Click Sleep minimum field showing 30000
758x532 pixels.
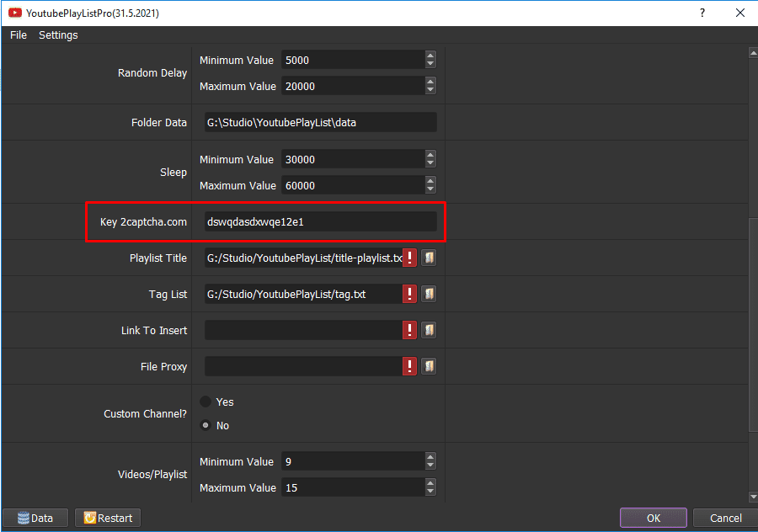point(354,159)
